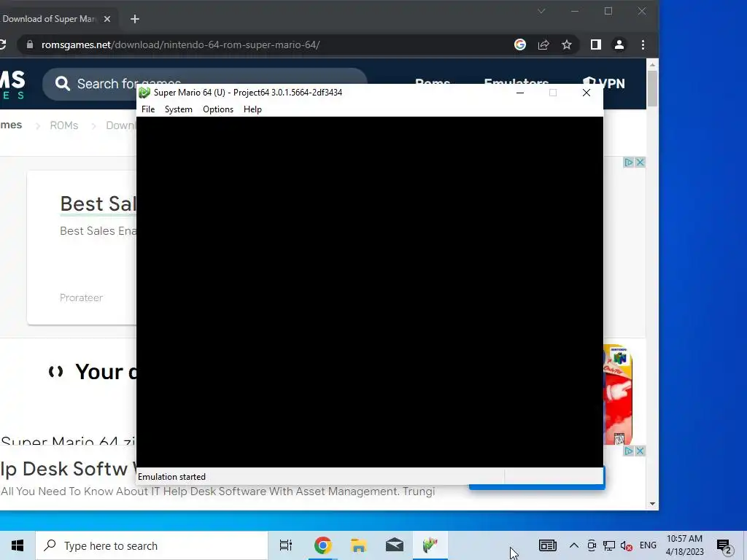Toggle Chrome side panel icon
The image size is (747, 560).
tap(595, 44)
